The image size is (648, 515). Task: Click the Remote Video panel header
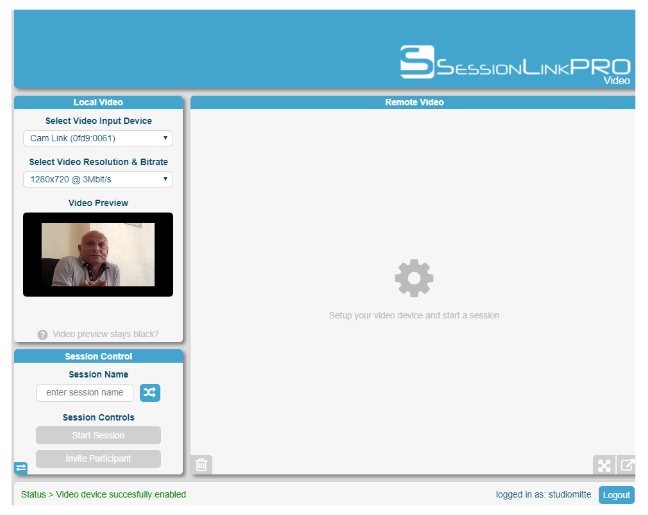click(x=413, y=102)
